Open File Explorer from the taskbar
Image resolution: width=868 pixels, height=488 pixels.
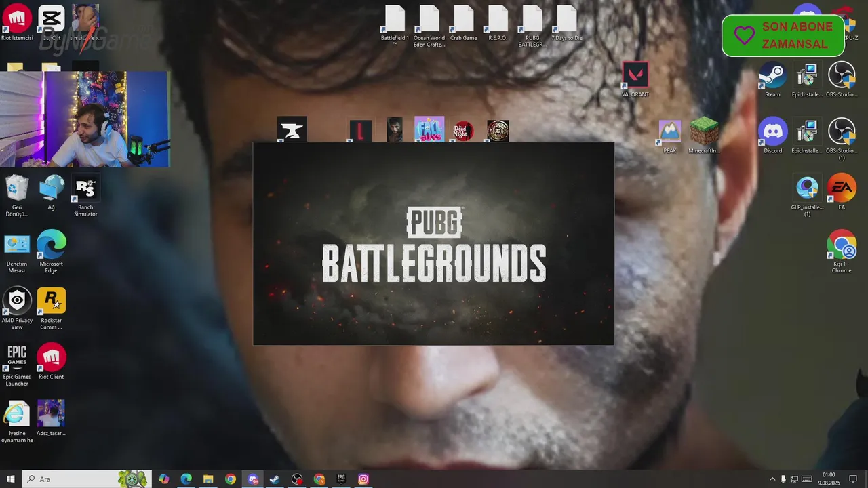point(208,479)
